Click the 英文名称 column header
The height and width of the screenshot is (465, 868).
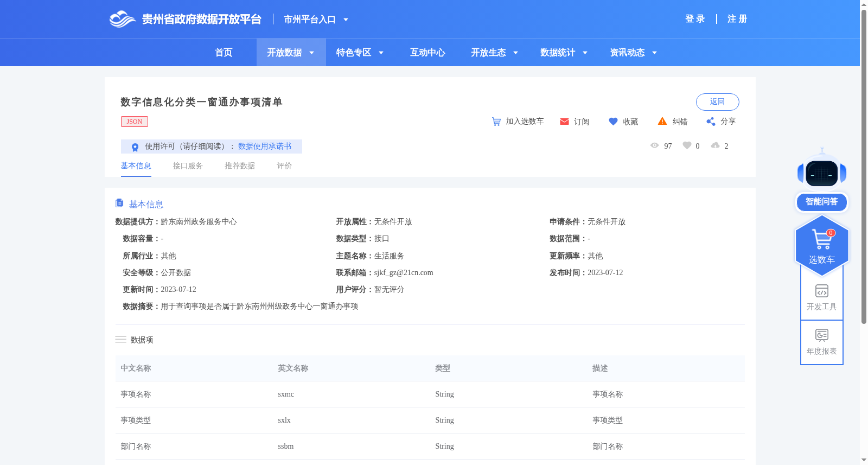[x=293, y=368]
